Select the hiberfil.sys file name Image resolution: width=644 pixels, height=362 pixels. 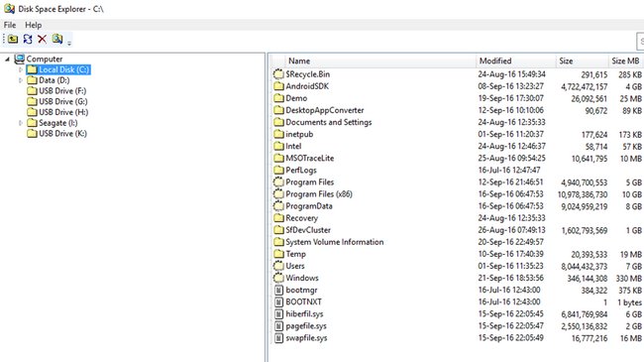[304, 313]
